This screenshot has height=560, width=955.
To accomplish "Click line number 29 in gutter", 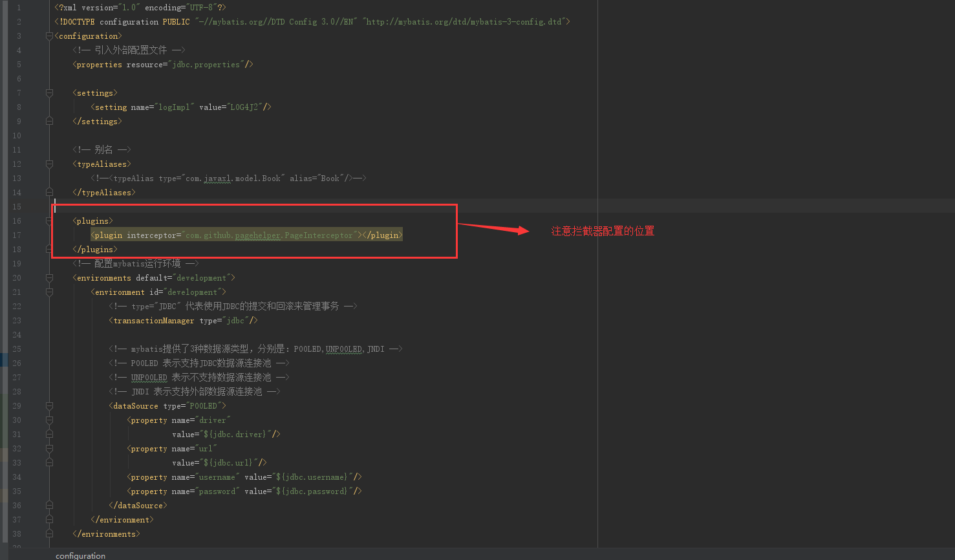I will (17, 406).
